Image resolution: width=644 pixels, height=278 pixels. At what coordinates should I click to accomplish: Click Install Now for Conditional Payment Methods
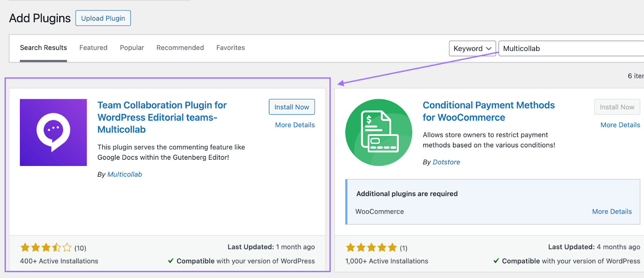point(617,107)
